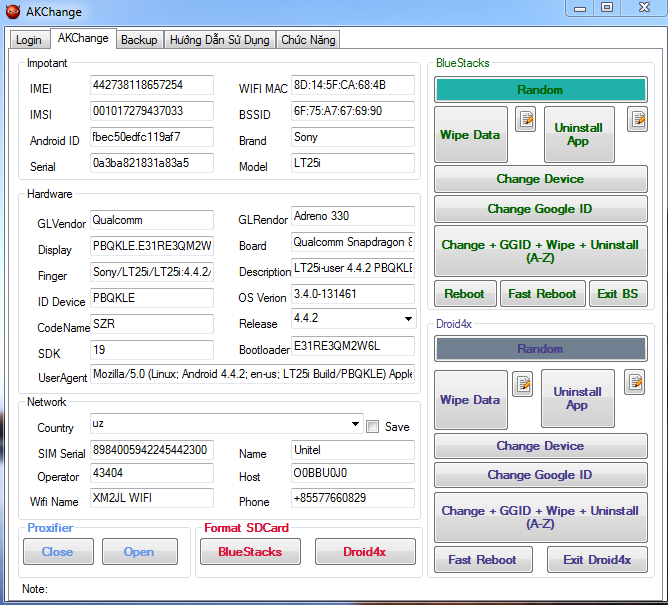Go to the Chức Năng tab

(308, 40)
